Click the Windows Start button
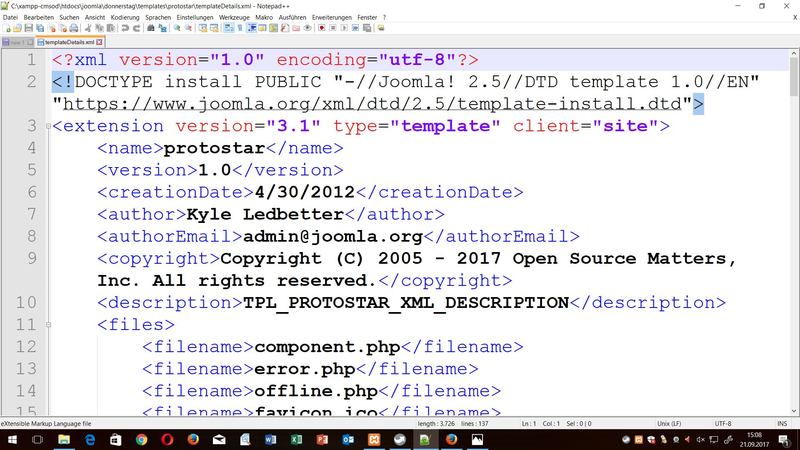Image resolution: width=800 pixels, height=450 pixels. click(11, 440)
